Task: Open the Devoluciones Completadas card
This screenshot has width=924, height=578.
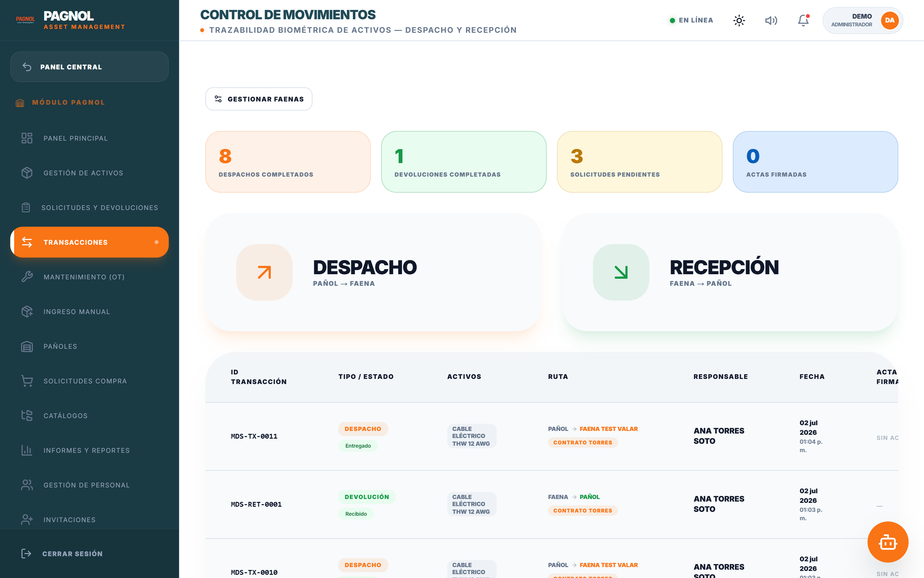Action: pyautogui.click(x=464, y=162)
